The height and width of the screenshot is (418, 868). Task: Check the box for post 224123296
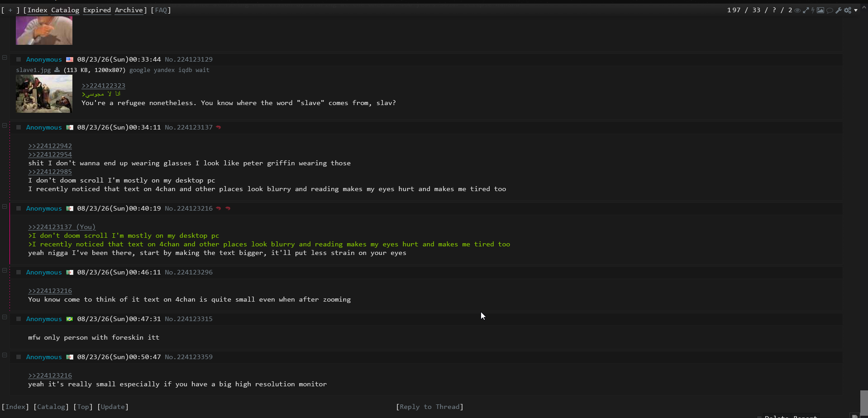pyautogui.click(x=19, y=272)
